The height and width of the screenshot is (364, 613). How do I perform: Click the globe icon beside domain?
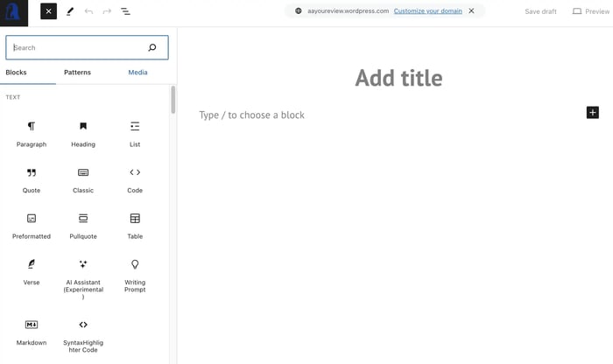point(299,10)
